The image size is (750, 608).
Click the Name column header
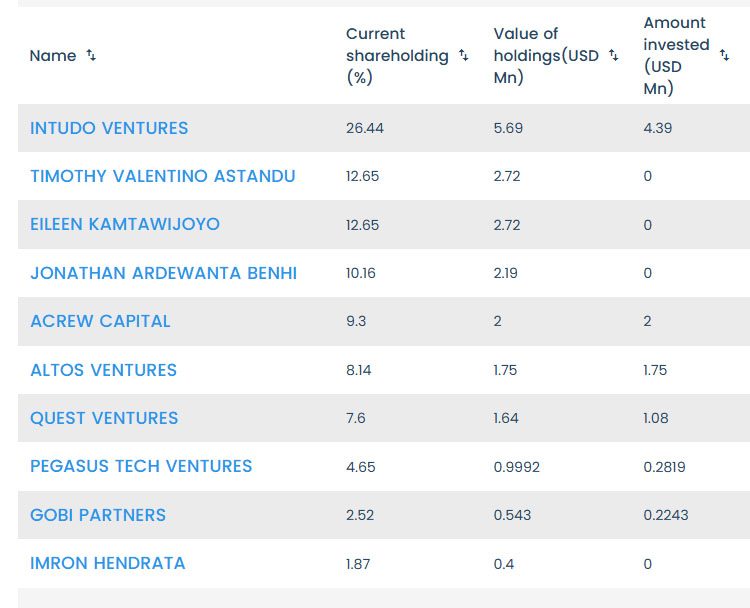(x=53, y=56)
